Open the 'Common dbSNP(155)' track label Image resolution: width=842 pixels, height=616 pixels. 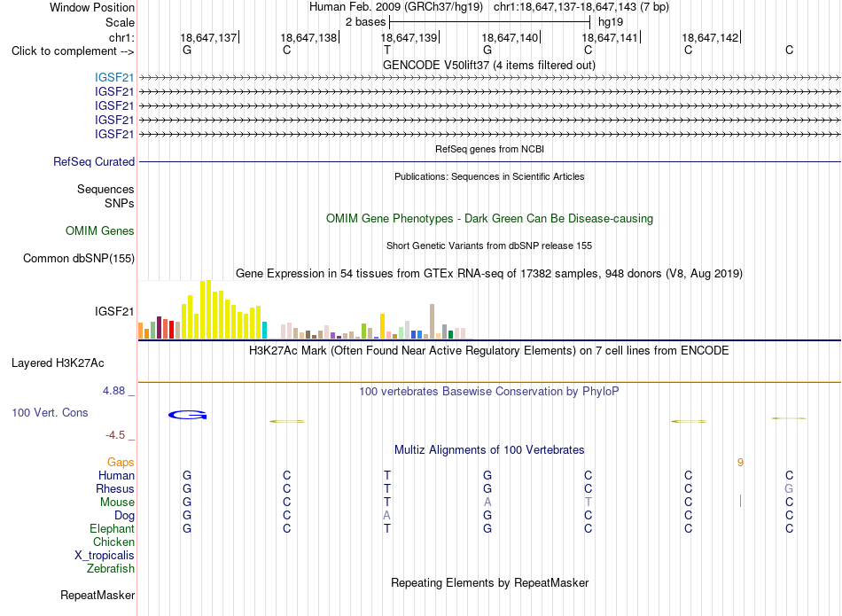pos(79,258)
